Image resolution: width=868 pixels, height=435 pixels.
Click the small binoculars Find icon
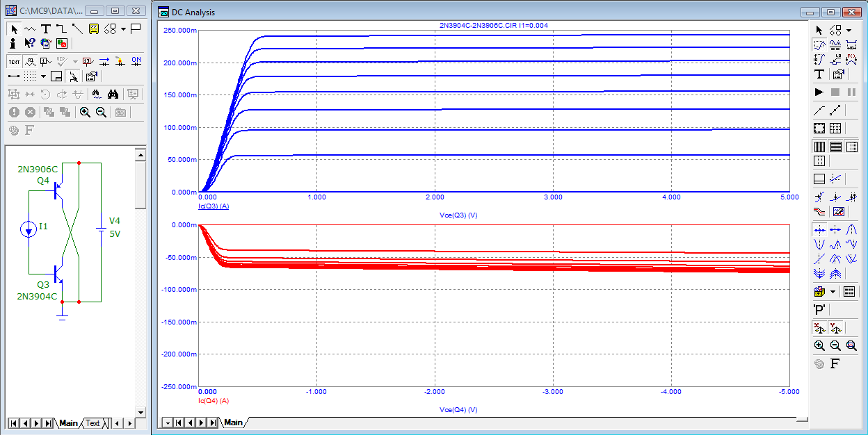pyautogui.click(x=97, y=94)
